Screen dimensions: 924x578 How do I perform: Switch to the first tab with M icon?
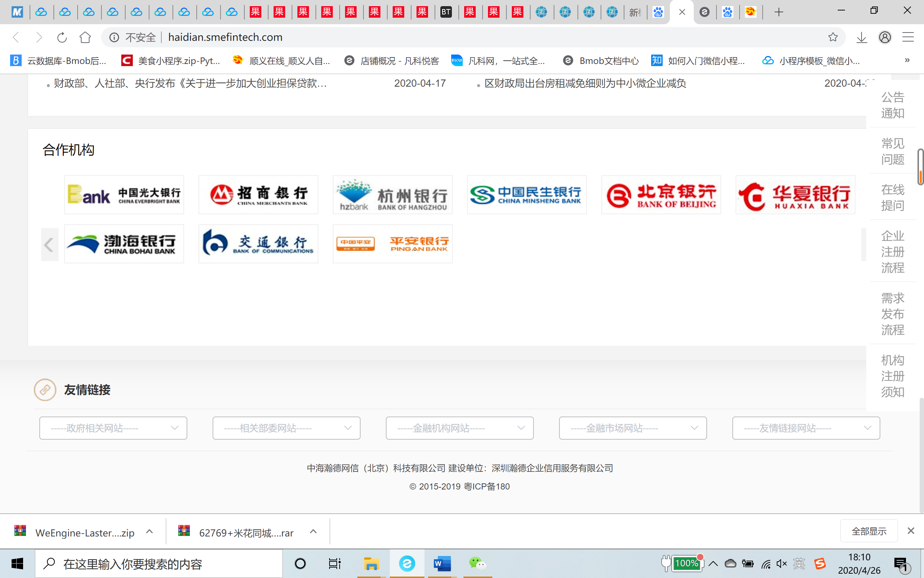click(x=17, y=12)
